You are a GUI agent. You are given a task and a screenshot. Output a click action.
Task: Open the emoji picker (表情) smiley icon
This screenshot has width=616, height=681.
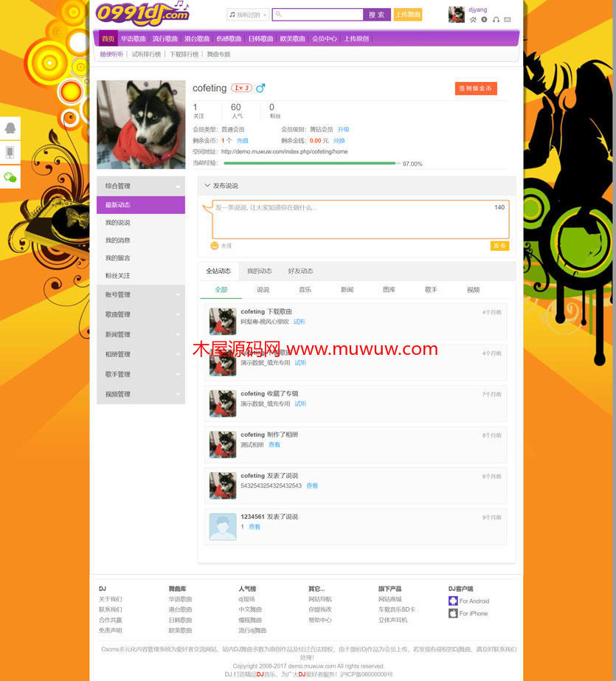tap(215, 246)
